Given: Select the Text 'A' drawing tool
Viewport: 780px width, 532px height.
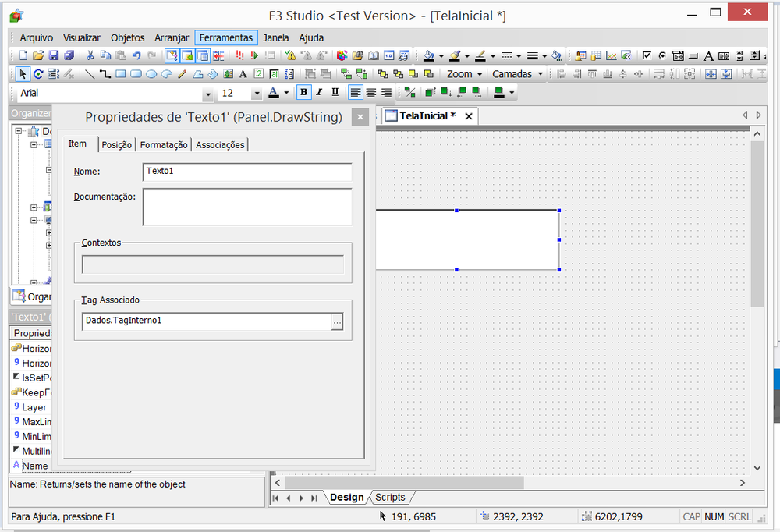Looking at the screenshot, I should coord(243,74).
